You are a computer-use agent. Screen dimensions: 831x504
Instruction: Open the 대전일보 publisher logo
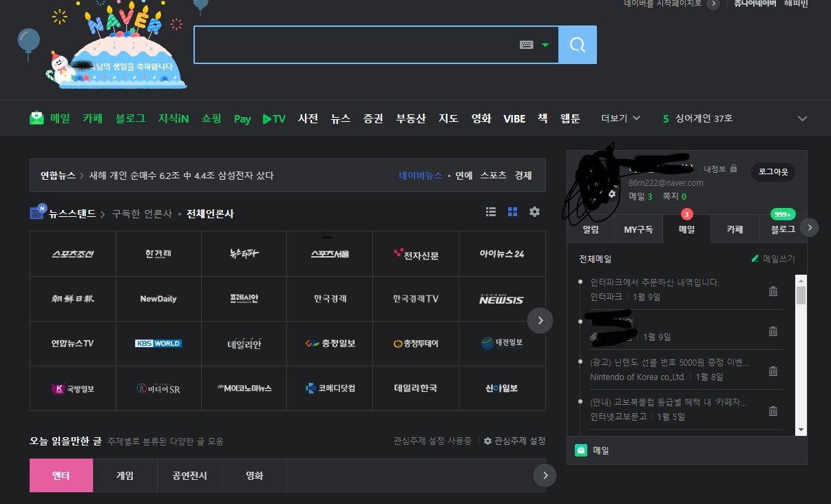[x=502, y=344]
